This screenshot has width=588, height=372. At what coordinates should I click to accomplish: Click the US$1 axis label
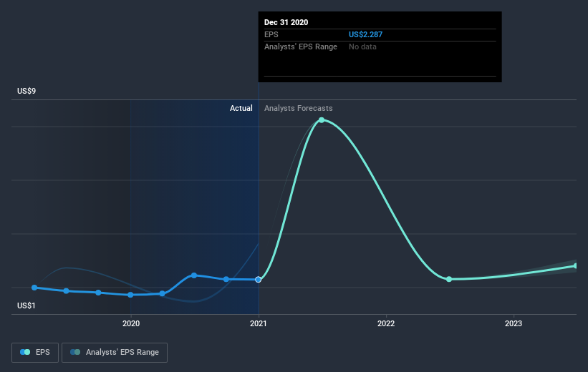(26, 305)
